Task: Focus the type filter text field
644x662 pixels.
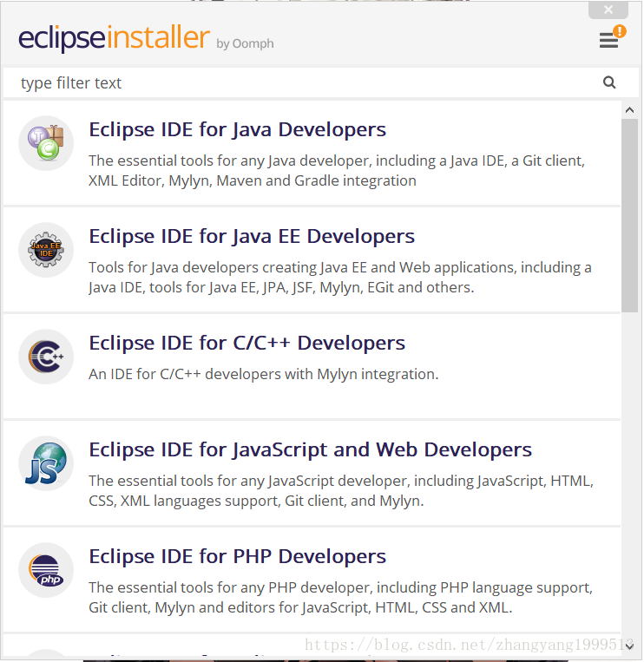Action: (x=321, y=82)
